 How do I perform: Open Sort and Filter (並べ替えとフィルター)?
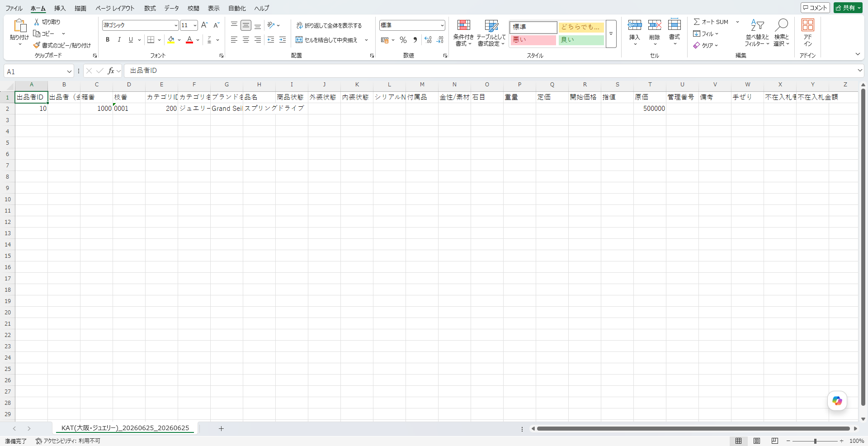(x=757, y=33)
